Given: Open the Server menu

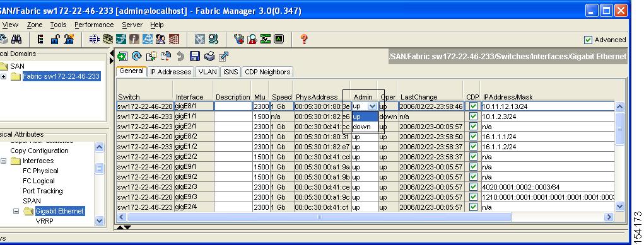Looking at the screenshot, I should point(132,25).
